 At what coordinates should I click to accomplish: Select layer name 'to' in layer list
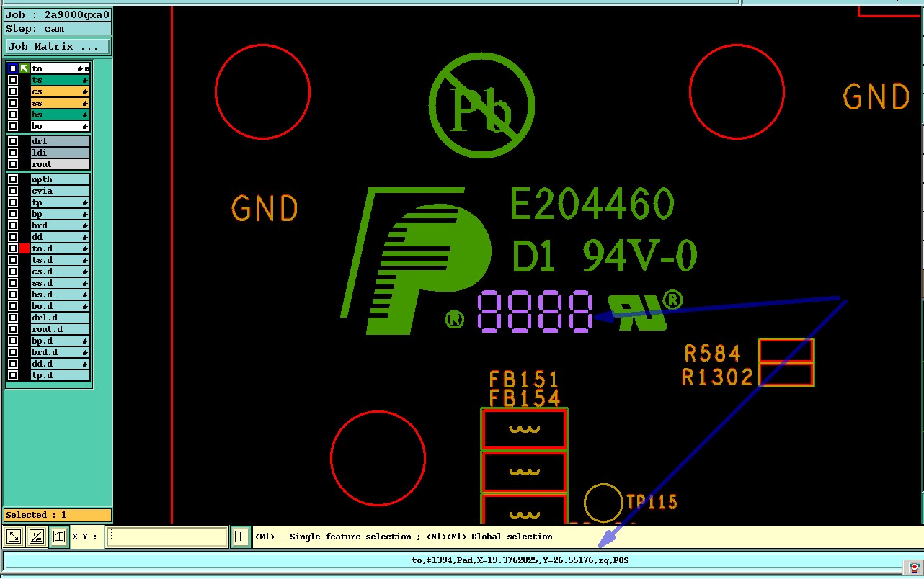(60, 68)
